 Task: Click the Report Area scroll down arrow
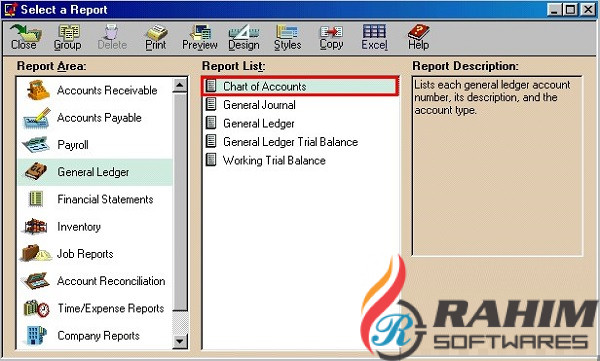pos(180,341)
